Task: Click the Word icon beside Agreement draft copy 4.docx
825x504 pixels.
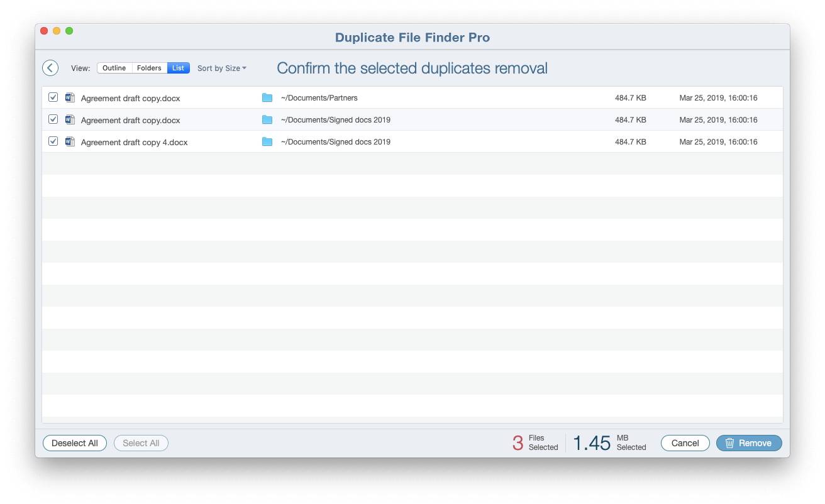Action: (69, 142)
